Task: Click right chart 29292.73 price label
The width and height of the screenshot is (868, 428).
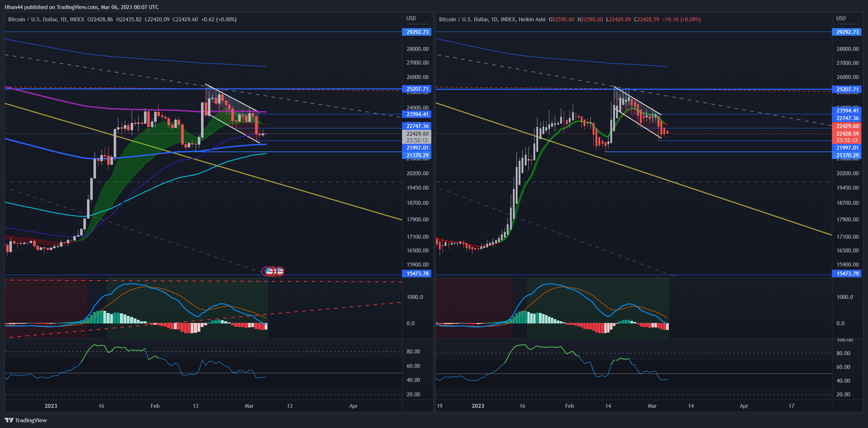Action: (x=847, y=32)
